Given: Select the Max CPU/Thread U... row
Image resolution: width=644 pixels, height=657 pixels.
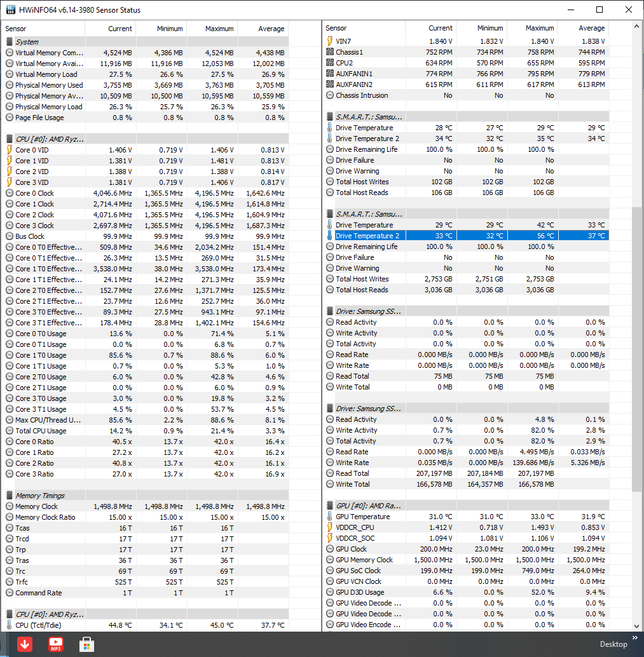Looking at the screenshot, I should click(x=145, y=420).
